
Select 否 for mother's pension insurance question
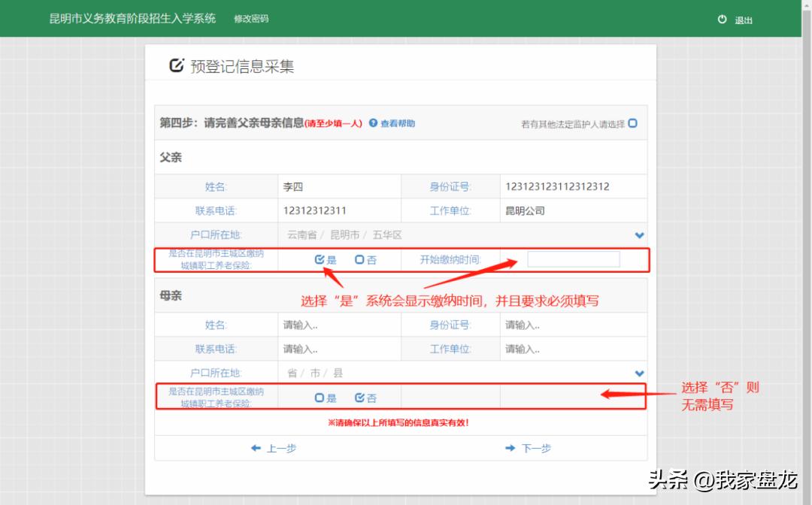pos(359,397)
